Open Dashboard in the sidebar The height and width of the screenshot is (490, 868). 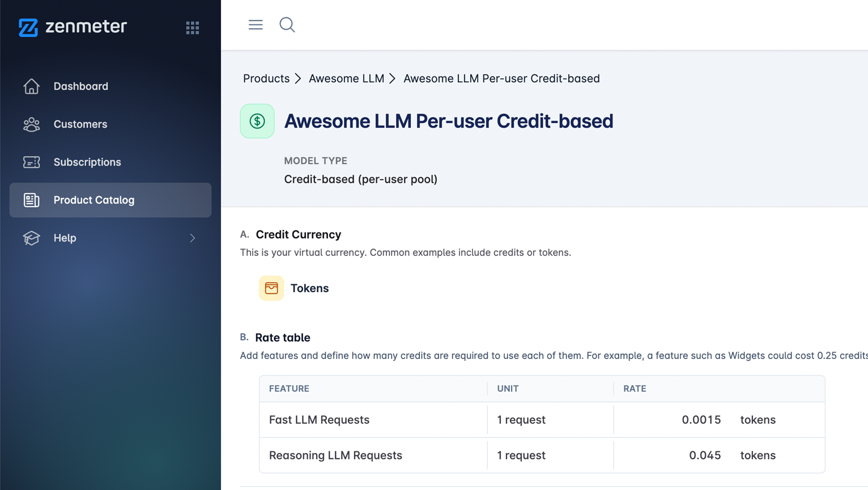[110, 86]
